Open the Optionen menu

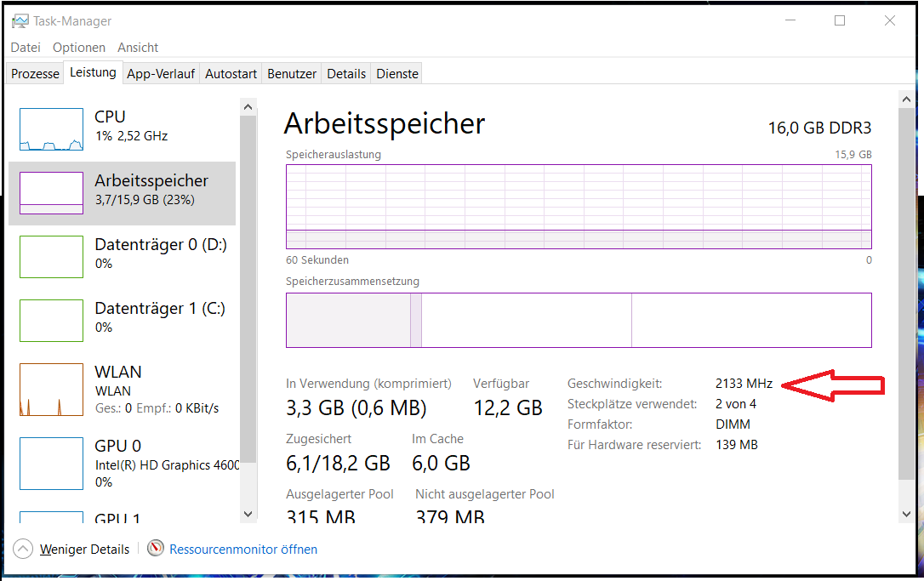click(79, 48)
